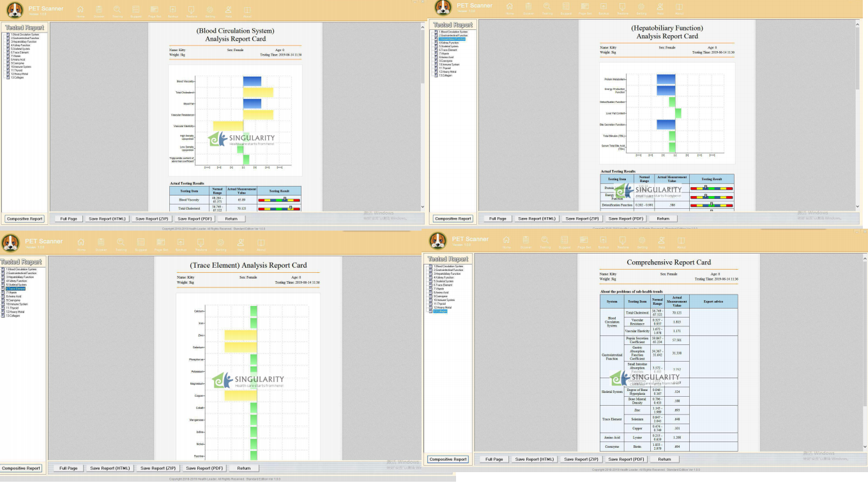Save Report (HTML) in Blood Circulation window
This screenshot has height=483, width=868.
tap(107, 218)
